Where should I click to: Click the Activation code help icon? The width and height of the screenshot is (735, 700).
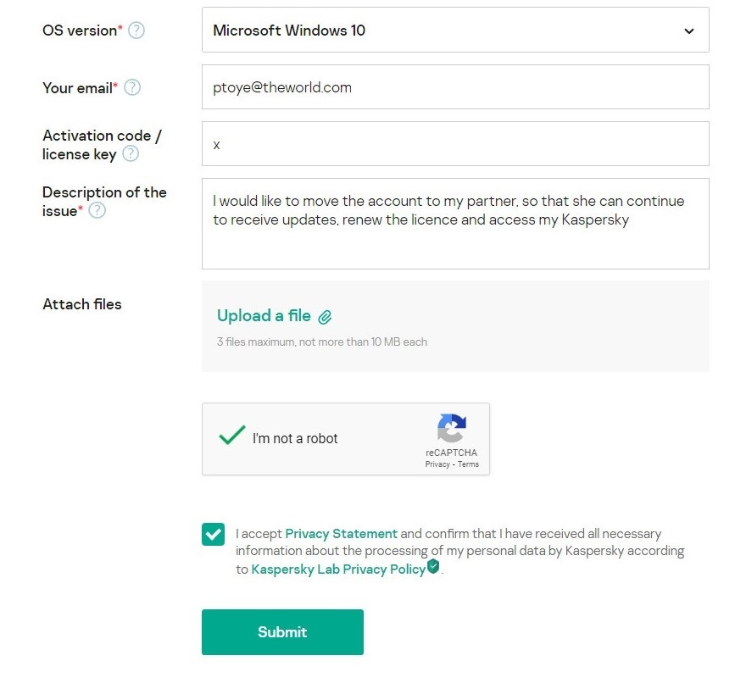[x=131, y=154]
